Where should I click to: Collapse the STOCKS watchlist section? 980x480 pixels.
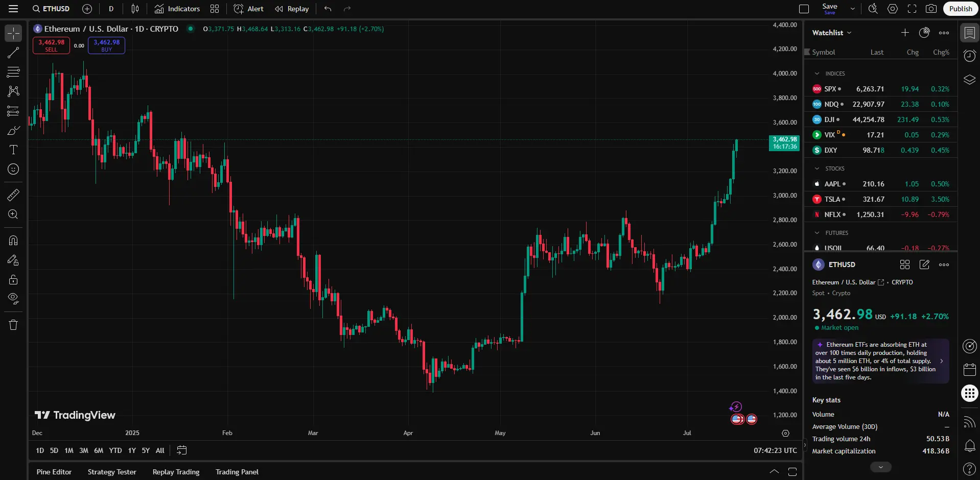(x=817, y=169)
